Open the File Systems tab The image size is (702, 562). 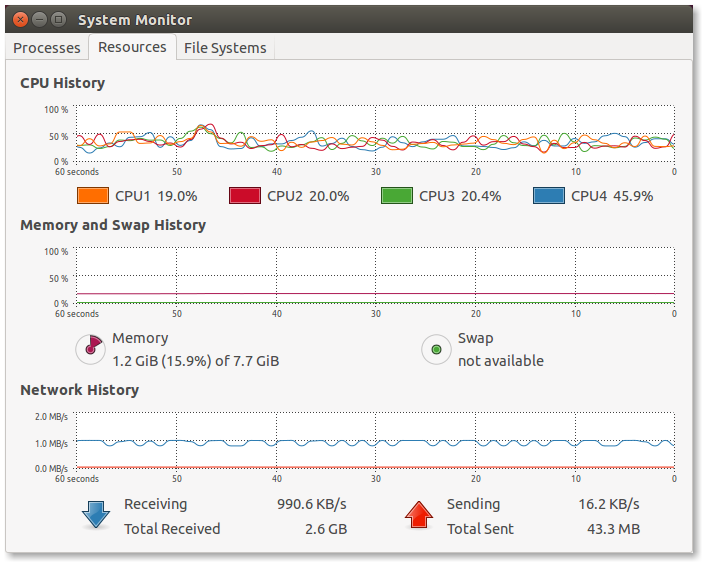tap(225, 48)
